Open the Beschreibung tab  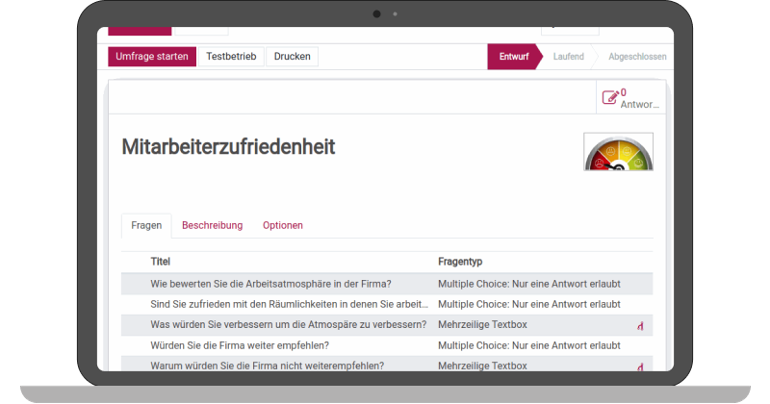(x=212, y=226)
